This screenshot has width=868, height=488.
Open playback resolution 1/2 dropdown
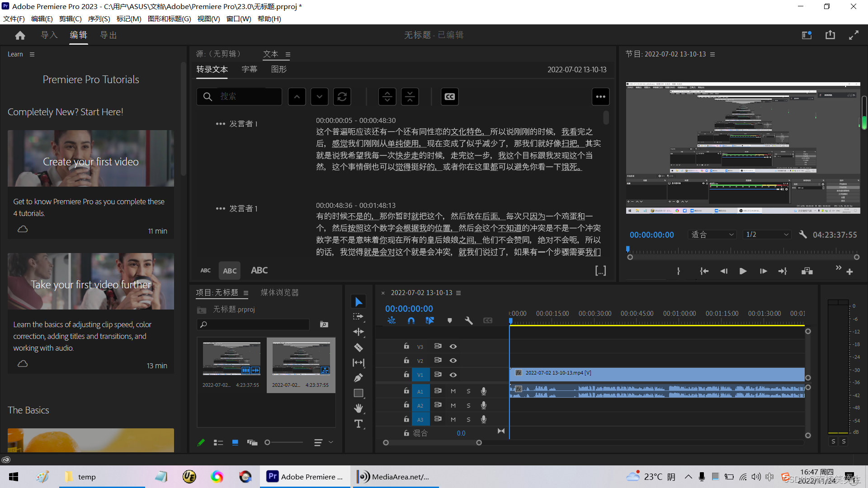[x=767, y=235]
